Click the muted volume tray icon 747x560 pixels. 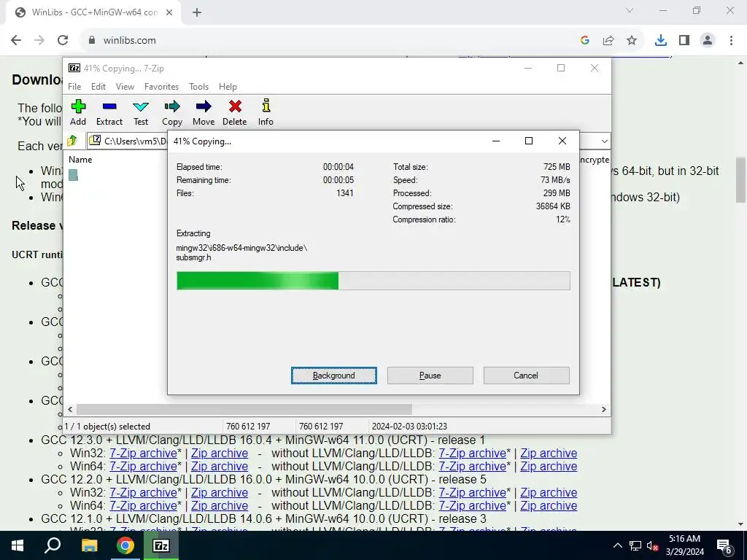click(652, 545)
